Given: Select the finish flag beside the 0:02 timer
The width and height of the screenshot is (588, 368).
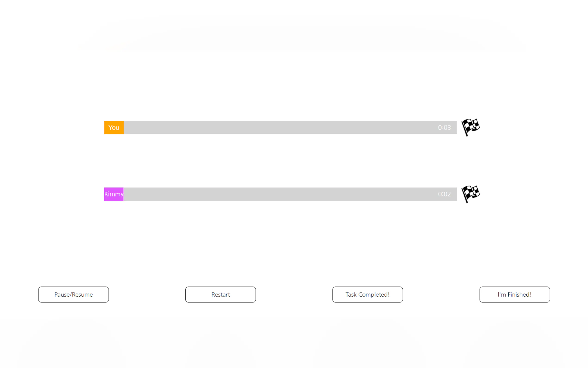Looking at the screenshot, I should tap(470, 194).
